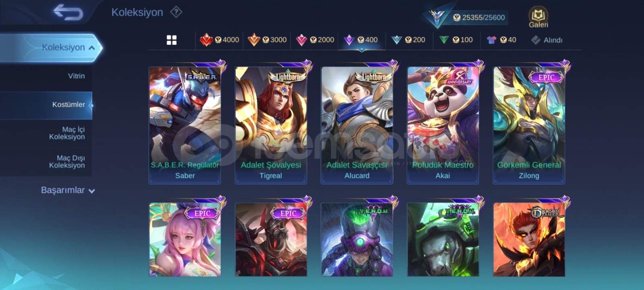
Task: Toggle the Alındı filter
Action: (547, 40)
